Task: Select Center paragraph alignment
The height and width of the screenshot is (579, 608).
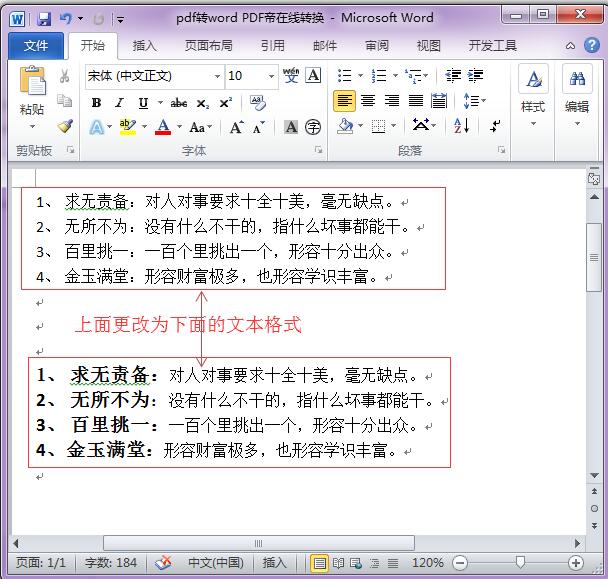Action: click(x=368, y=101)
